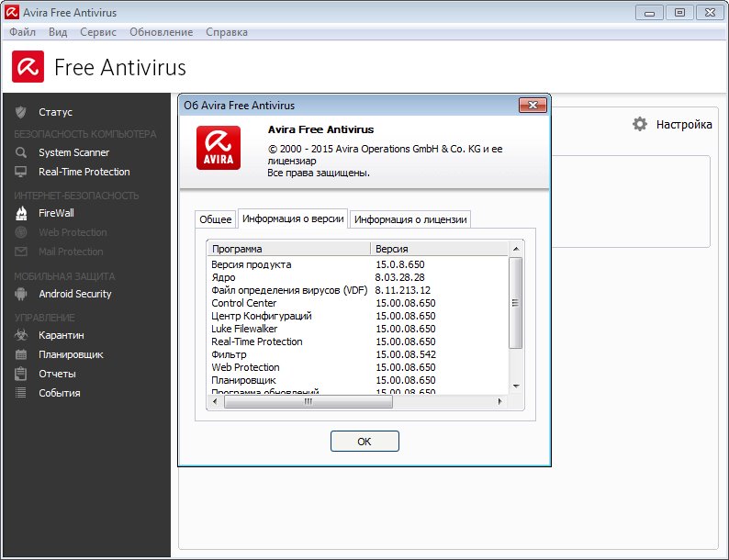Image resolution: width=729 pixels, height=560 pixels.
Task: Go to Статус section
Action: pyautogui.click(x=55, y=112)
